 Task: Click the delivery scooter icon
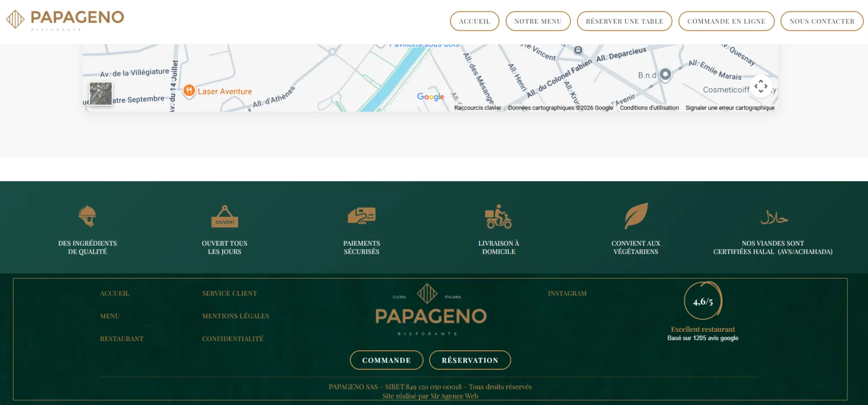tap(499, 216)
